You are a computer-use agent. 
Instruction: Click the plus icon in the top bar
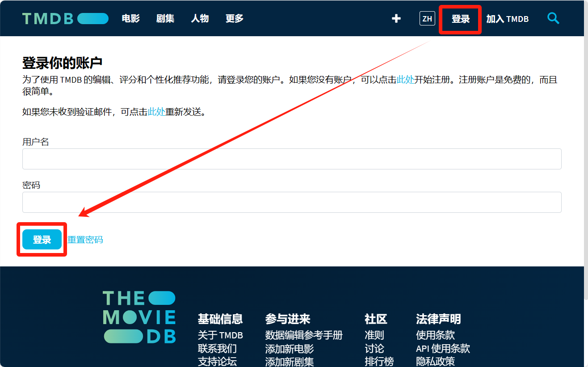tap(396, 18)
